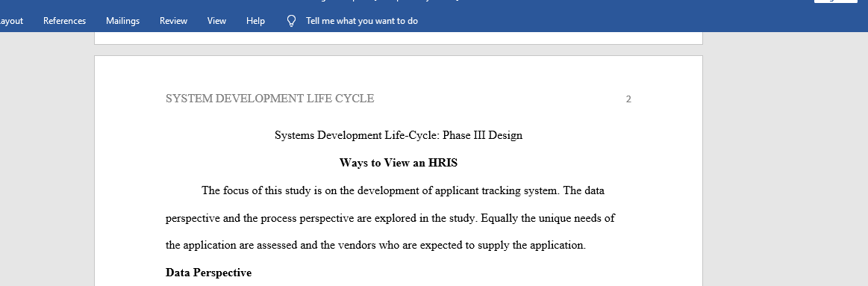Click the line starting 'perspective and the process perspective'

coord(390,218)
